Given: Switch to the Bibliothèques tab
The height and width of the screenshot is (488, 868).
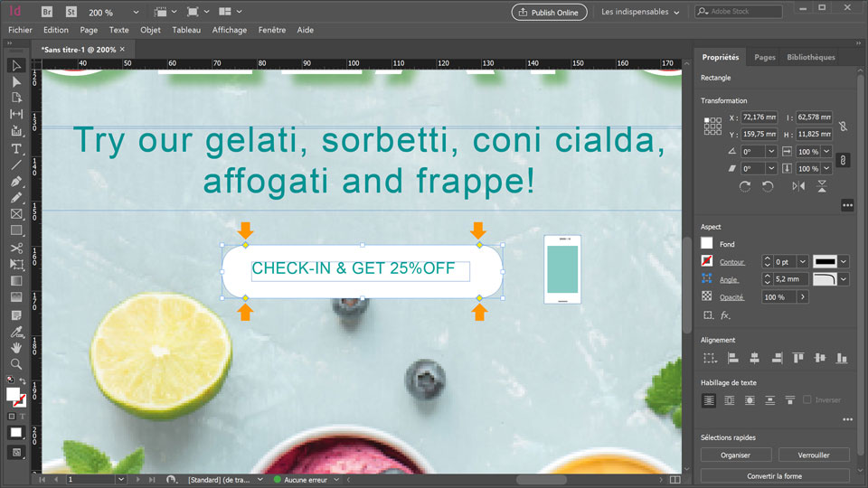Looking at the screenshot, I should (x=811, y=57).
